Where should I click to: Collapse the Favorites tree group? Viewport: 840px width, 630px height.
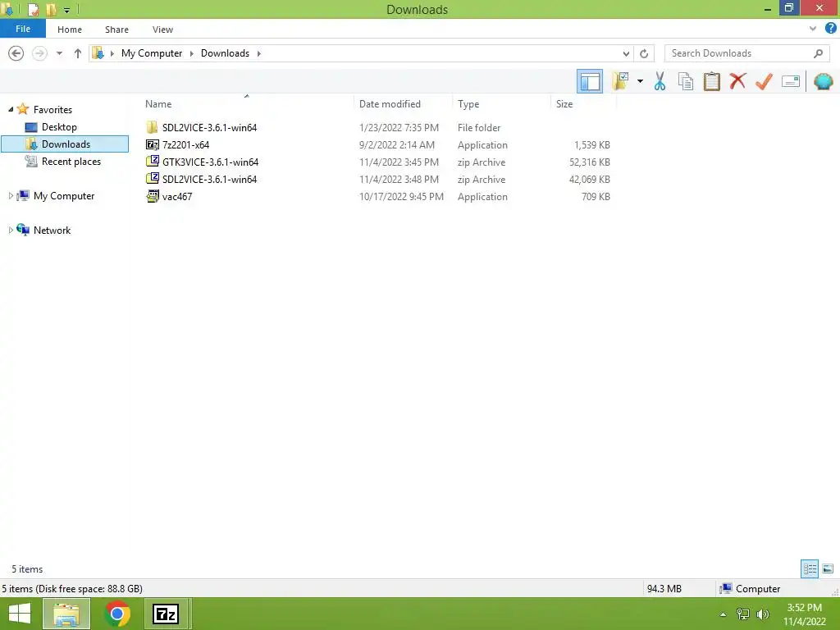11,109
